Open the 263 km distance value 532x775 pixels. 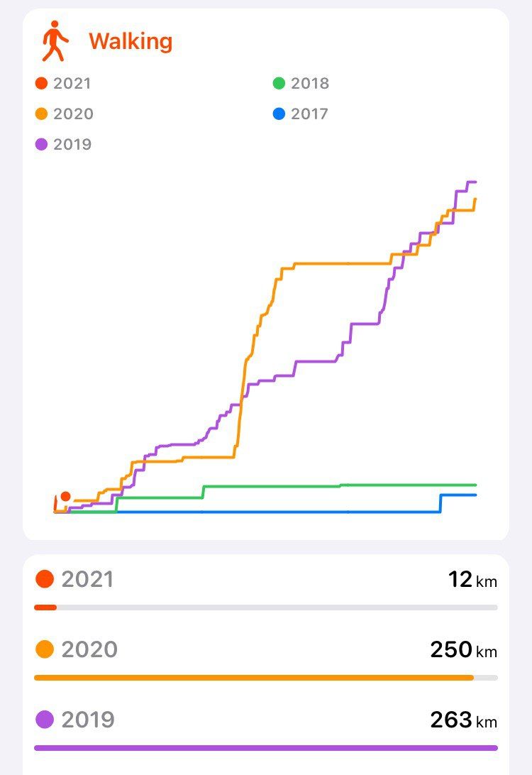463,720
